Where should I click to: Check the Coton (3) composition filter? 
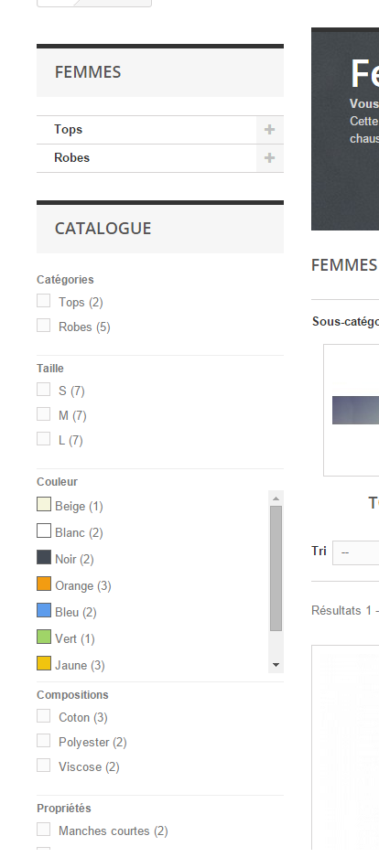(44, 716)
